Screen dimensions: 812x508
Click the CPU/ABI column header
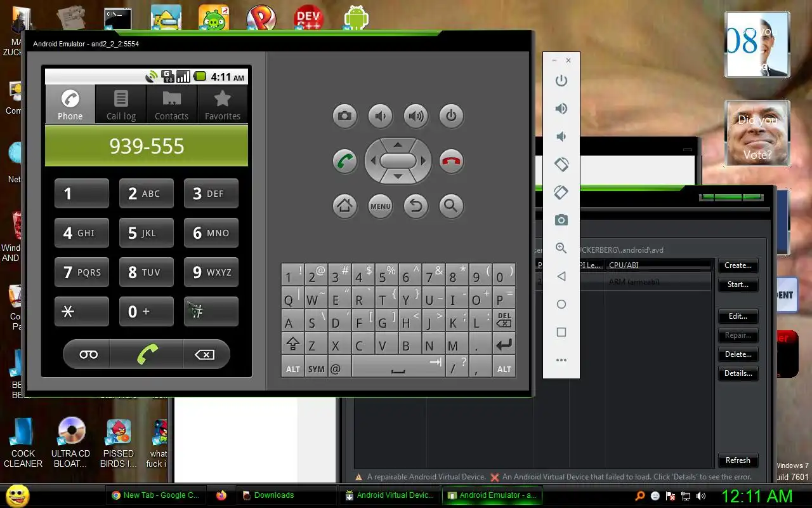click(x=658, y=265)
